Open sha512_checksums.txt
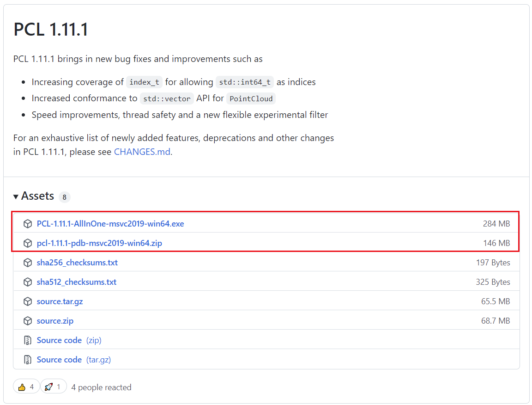This screenshot has width=532, height=405. (77, 282)
